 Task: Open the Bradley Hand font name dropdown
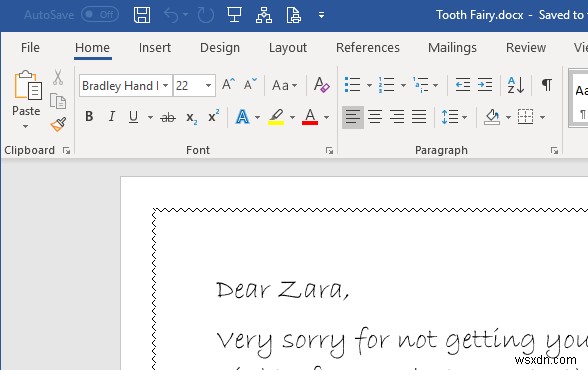tap(165, 85)
